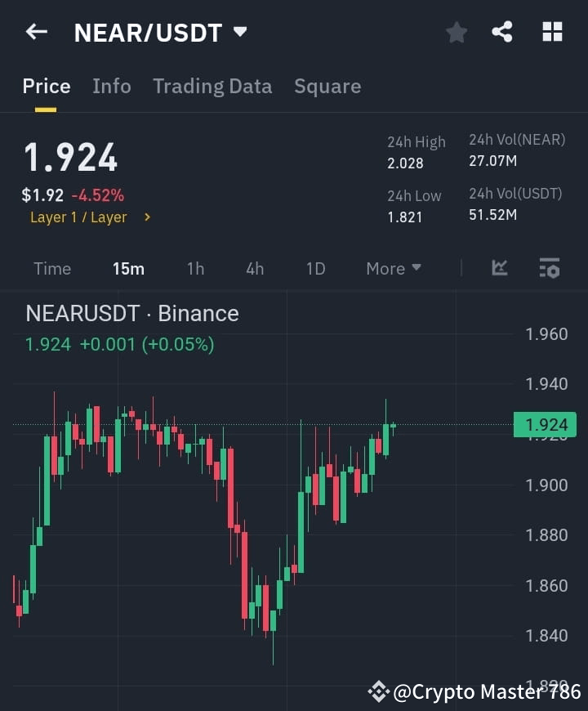588x711 pixels.
Task: Open the Time interval option
Action: click(51, 268)
